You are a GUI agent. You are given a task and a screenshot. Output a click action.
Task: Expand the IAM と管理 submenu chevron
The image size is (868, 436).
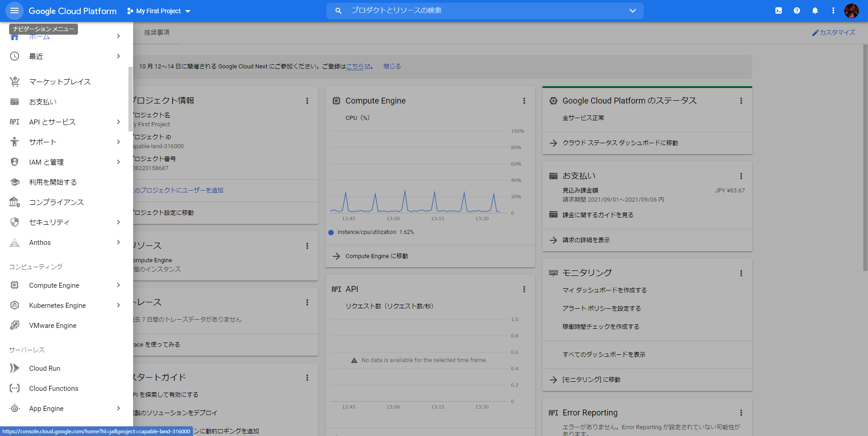tap(118, 162)
